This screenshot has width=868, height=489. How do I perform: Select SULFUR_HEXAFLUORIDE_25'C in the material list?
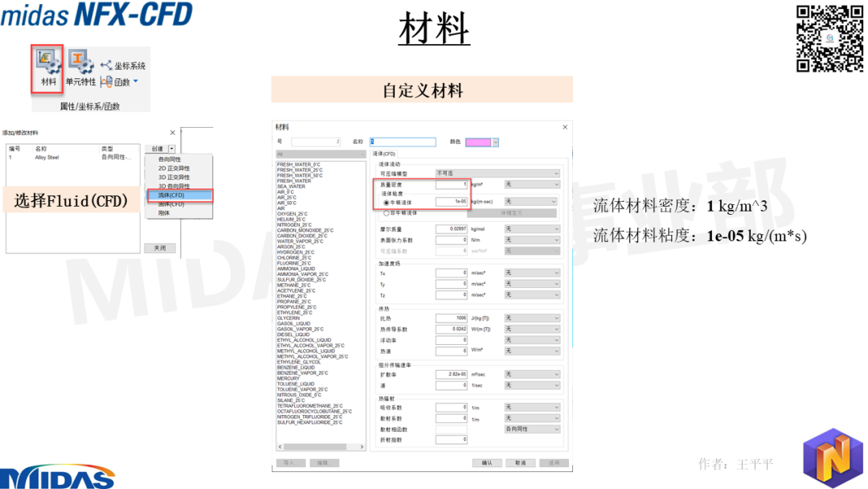[x=310, y=422]
